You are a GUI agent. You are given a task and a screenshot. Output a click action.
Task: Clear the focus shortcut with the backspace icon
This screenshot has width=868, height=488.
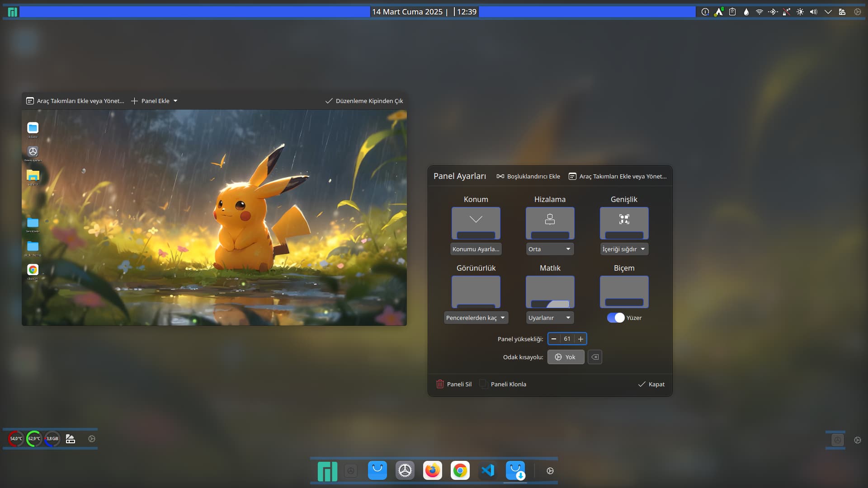595,357
